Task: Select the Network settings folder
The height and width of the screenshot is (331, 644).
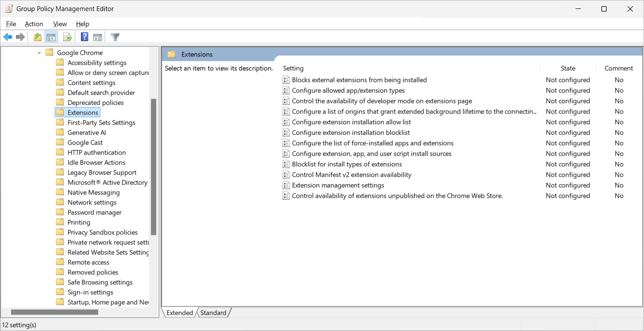Action: pyautogui.click(x=86, y=202)
